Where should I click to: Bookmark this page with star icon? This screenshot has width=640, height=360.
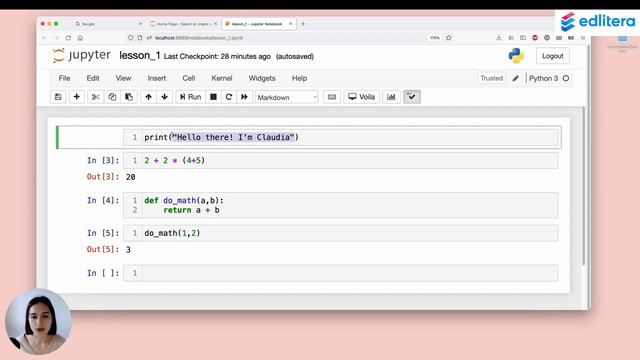pos(449,38)
